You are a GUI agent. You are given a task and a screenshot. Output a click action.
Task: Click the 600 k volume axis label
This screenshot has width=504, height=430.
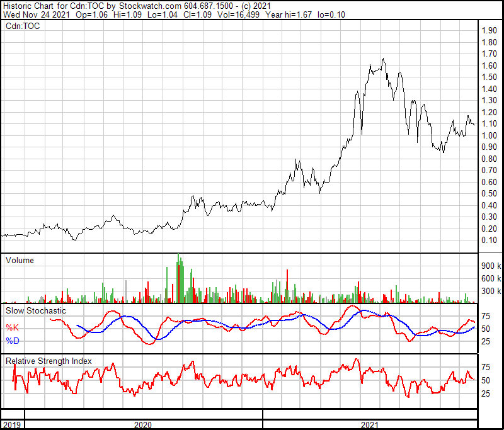pos(491,278)
